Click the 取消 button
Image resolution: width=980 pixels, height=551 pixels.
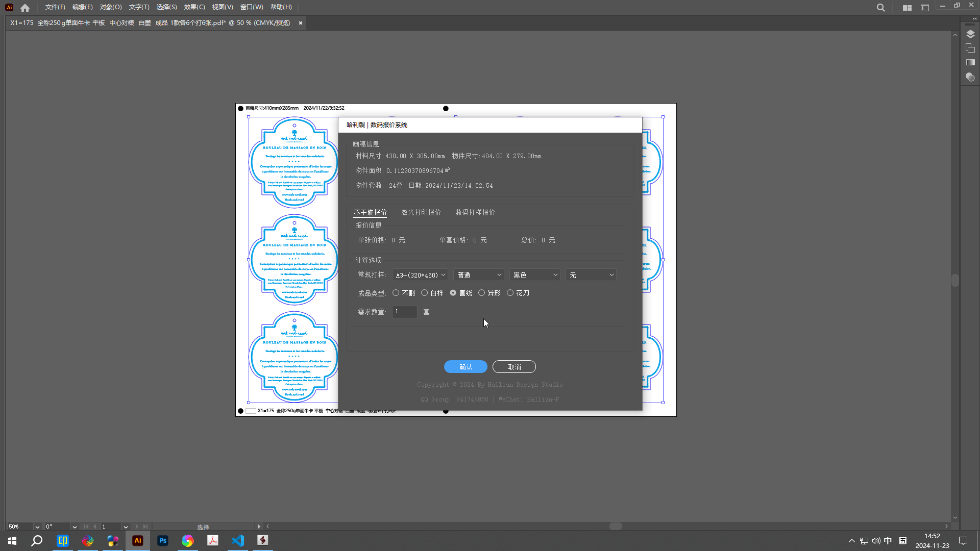tap(514, 367)
